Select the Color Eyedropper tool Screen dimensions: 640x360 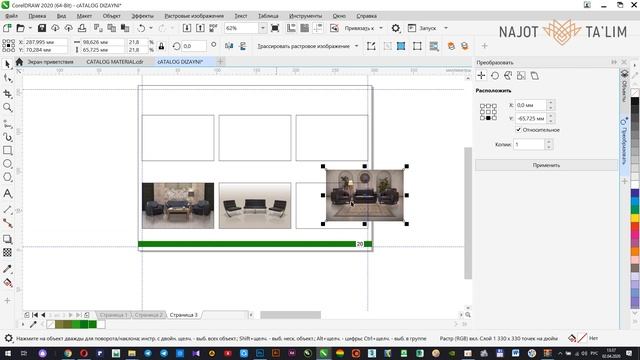(x=7, y=269)
